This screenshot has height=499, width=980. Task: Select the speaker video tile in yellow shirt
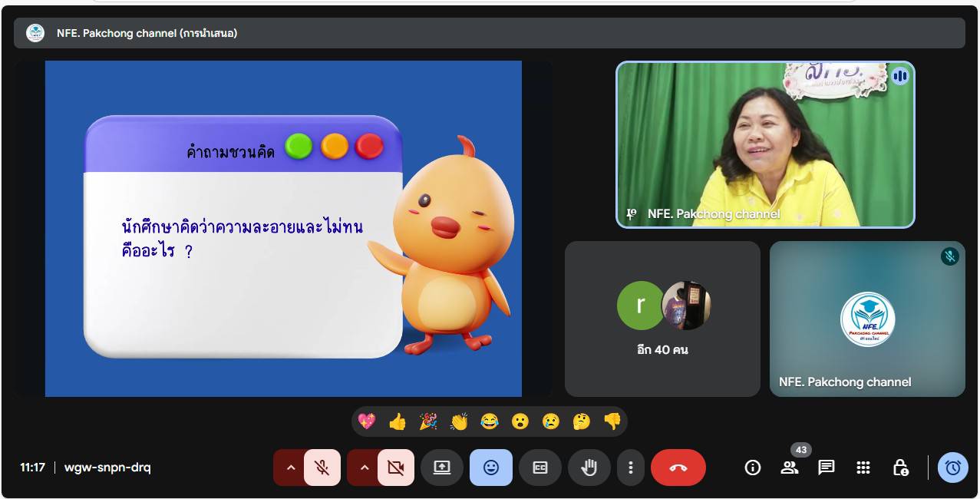(x=765, y=145)
